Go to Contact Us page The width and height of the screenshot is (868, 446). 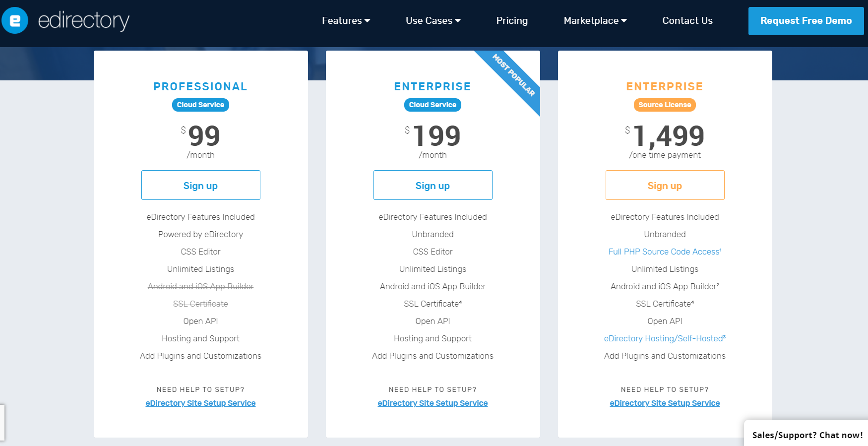click(687, 21)
